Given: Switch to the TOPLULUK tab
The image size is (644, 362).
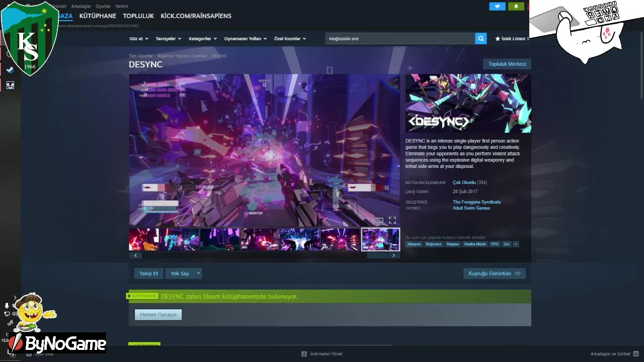Looking at the screenshot, I should point(138,16).
